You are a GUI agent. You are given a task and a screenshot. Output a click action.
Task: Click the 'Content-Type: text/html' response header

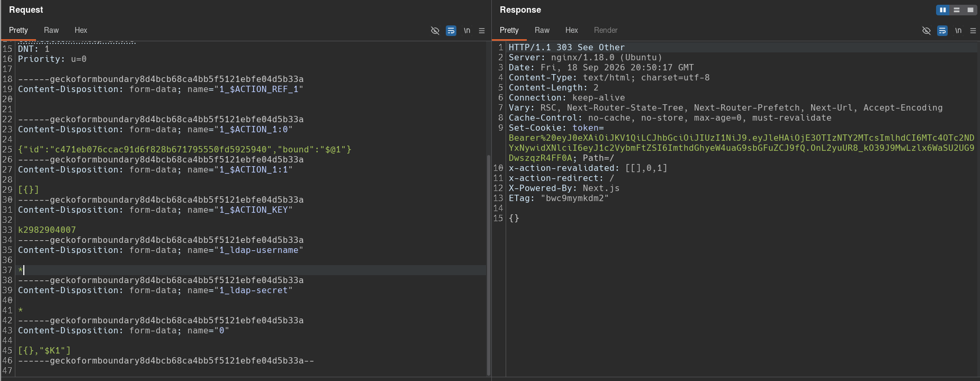(x=609, y=78)
